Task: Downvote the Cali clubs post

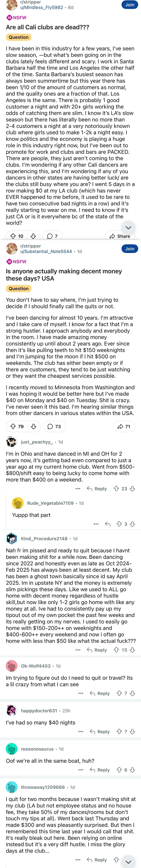Action: click(33, 236)
